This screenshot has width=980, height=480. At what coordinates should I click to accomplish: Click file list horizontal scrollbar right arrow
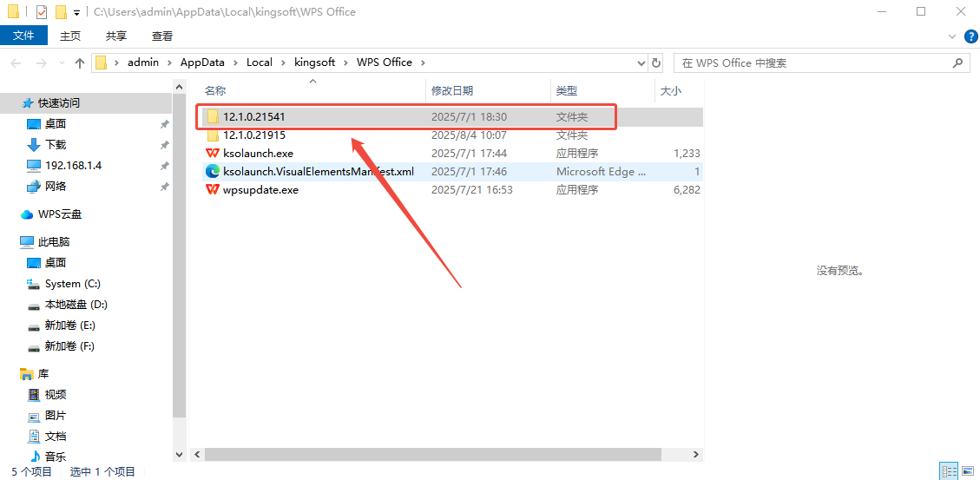[x=696, y=454]
